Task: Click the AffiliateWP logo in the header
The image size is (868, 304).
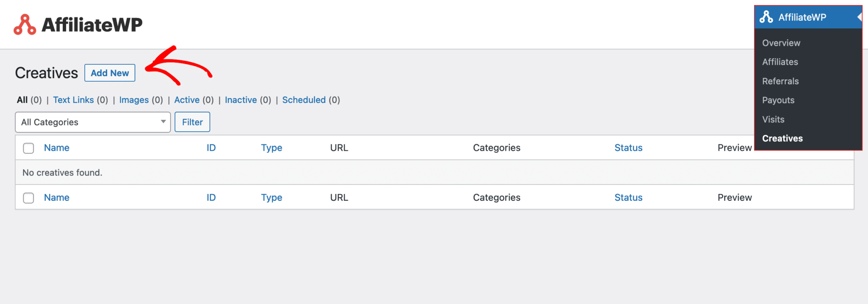Action: [x=78, y=24]
